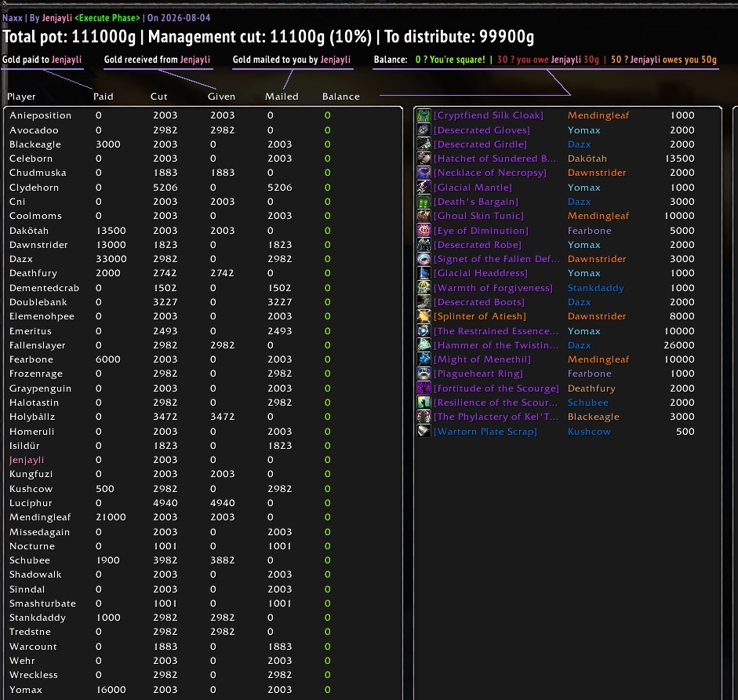The image size is (738, 700).
Task: Click the Necklace of Necropsy icon
Action: 424,173
